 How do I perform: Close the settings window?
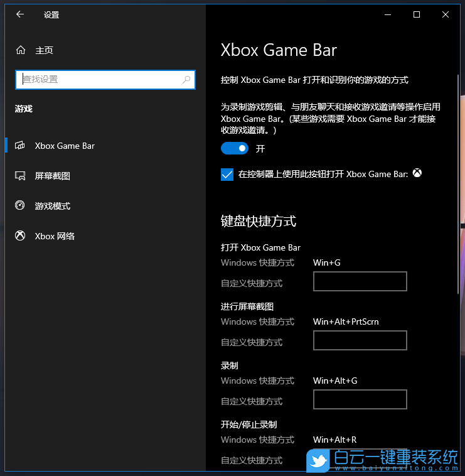446,14
